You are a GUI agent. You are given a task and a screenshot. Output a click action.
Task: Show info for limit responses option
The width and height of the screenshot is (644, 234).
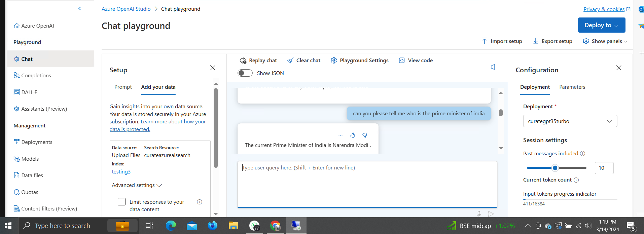(200, 202)
